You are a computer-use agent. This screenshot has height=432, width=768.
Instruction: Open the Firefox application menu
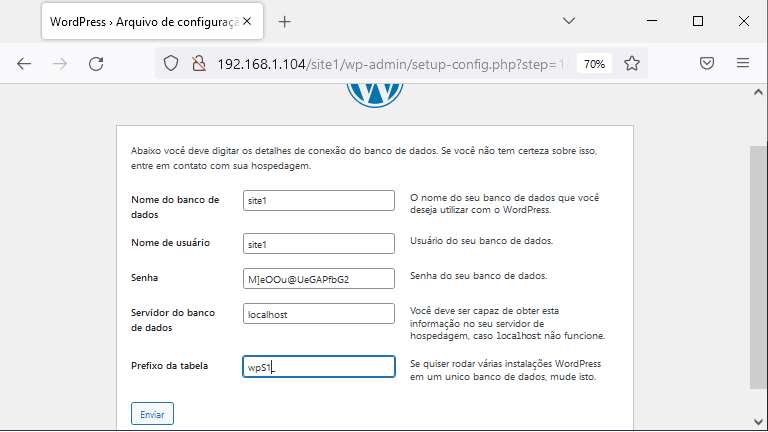tap(743, 63)
